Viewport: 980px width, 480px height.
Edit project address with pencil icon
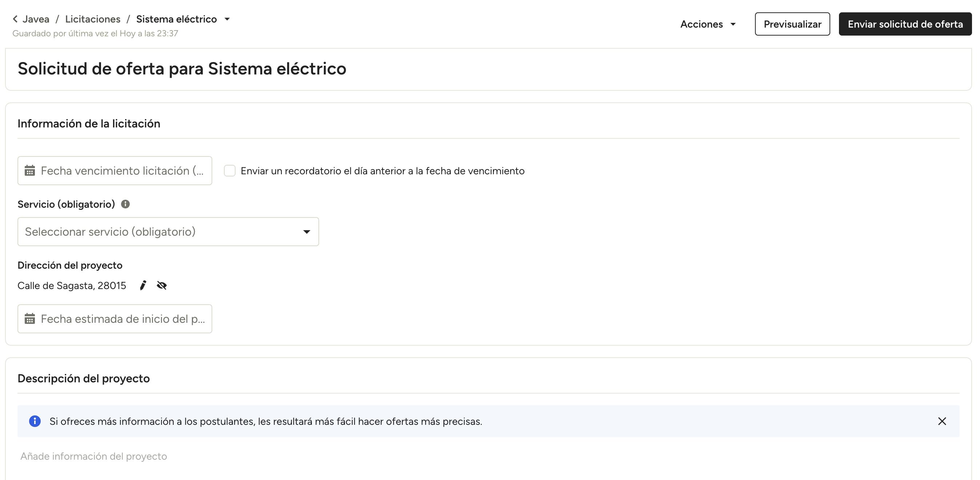click(143, 285)
